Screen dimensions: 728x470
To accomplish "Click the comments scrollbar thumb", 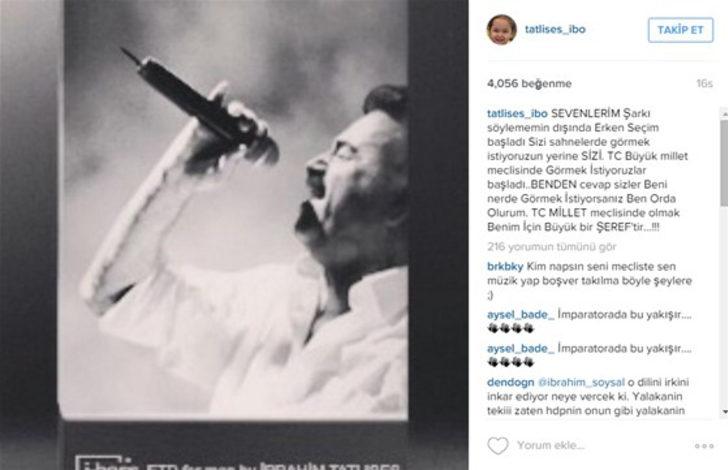I will tap(724, 163).
